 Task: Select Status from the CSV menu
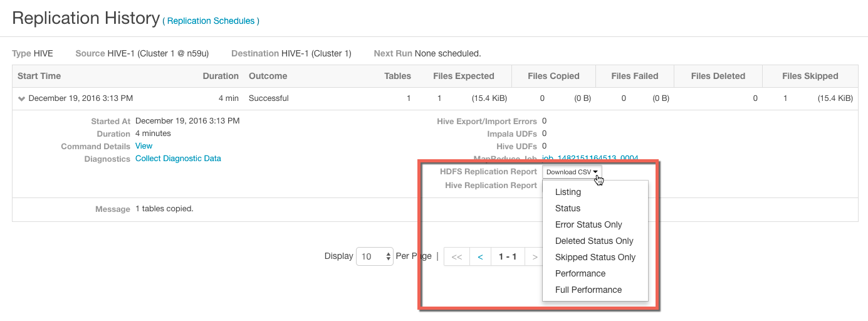tap(568, 208)
